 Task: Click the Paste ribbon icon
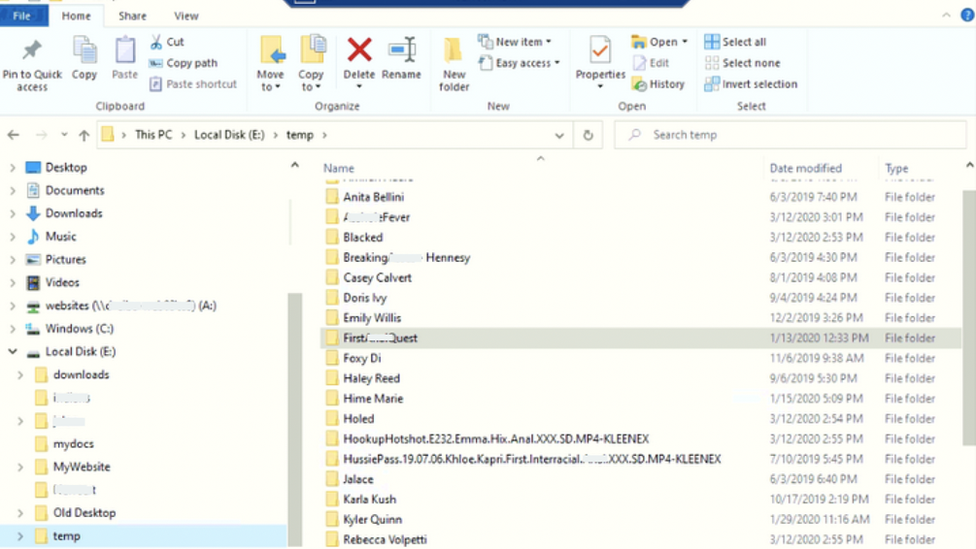pos(124,50)
